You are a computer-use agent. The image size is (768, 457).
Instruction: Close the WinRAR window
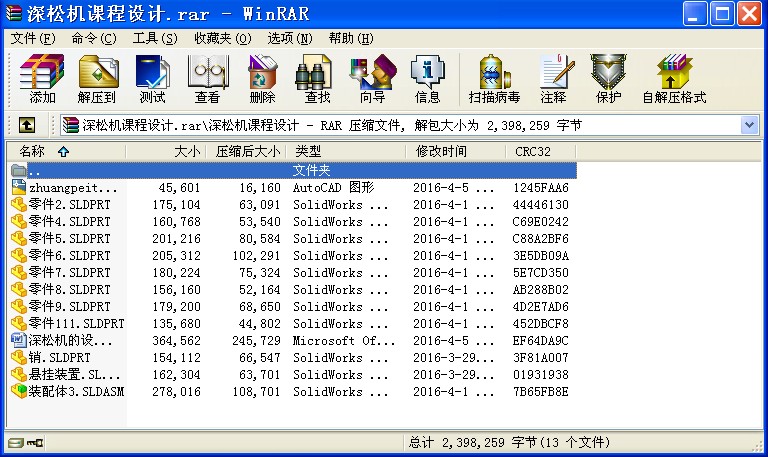click(749, 13)
